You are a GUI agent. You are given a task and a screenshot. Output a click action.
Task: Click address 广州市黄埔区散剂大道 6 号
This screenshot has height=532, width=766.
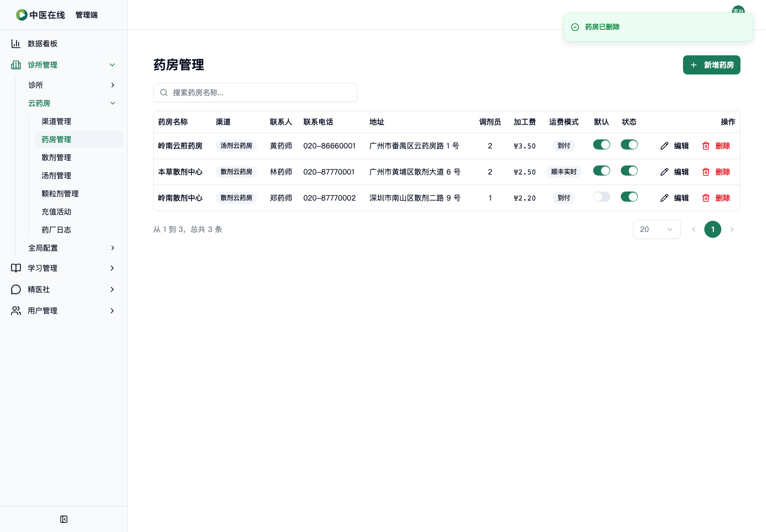point(415,172)
